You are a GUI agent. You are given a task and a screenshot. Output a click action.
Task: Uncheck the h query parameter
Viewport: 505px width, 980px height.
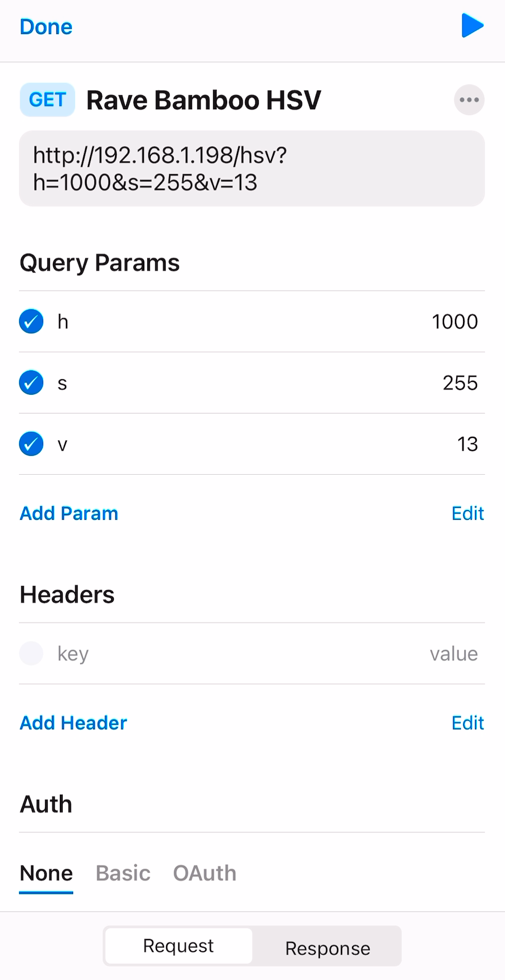(x=32, y=322)
